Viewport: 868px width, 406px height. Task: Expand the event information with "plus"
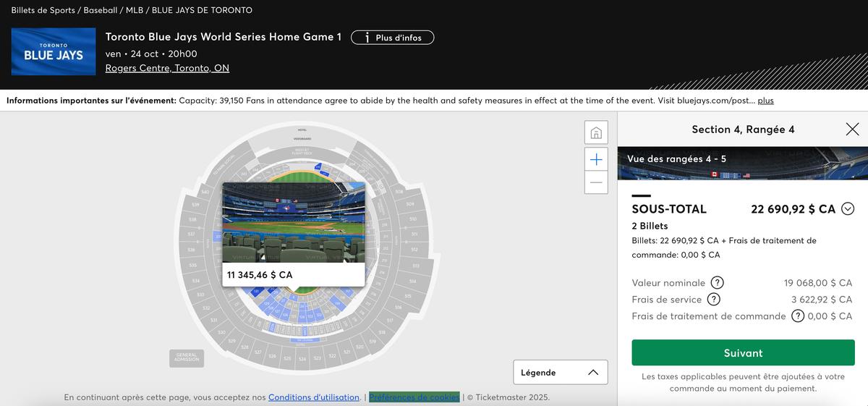tap(765, 101)
